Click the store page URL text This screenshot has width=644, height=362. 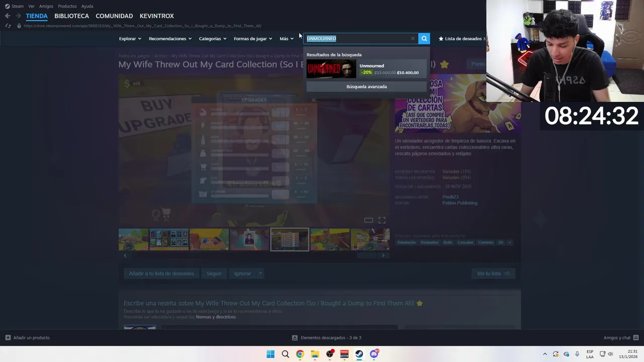pos(142,26)
